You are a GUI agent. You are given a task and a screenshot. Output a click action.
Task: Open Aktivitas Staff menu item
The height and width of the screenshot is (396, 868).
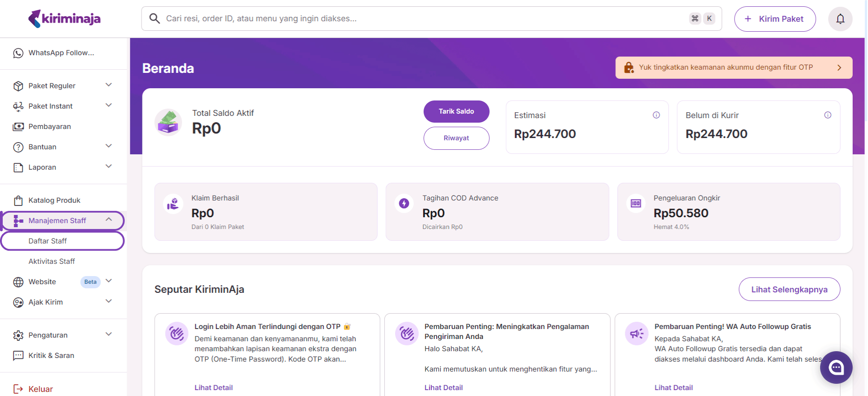[52, 261]
